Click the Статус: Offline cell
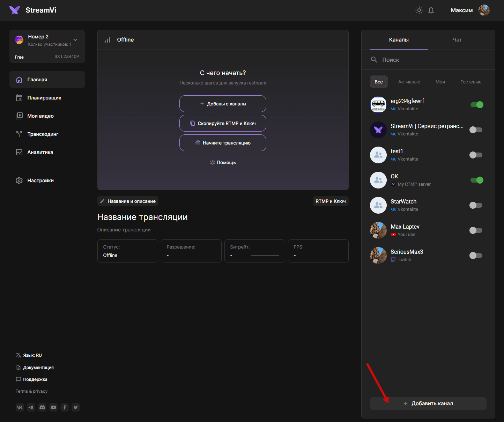The height and width of the screenshot is (422, 504). pyautogui.click(x=128, y=251)
